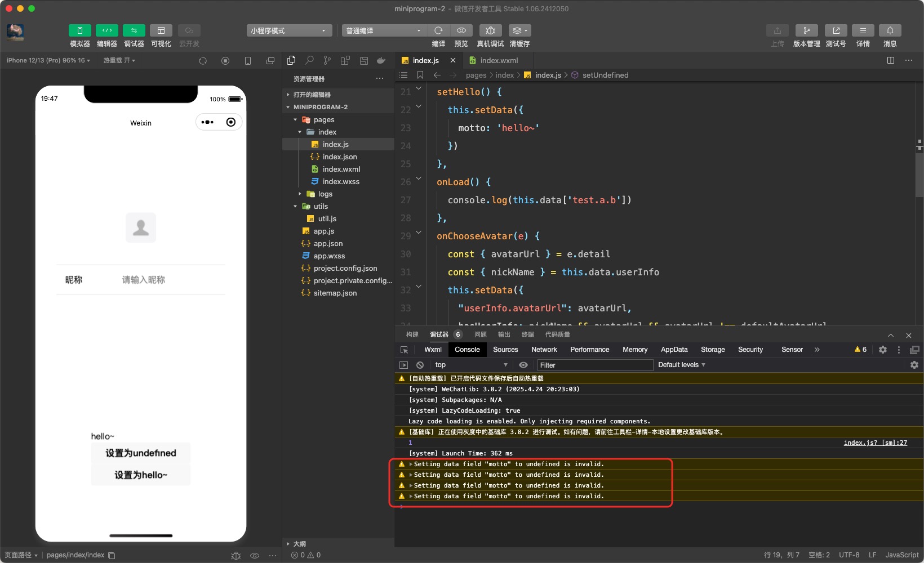Click the console Filter input field

pos(595,365)
